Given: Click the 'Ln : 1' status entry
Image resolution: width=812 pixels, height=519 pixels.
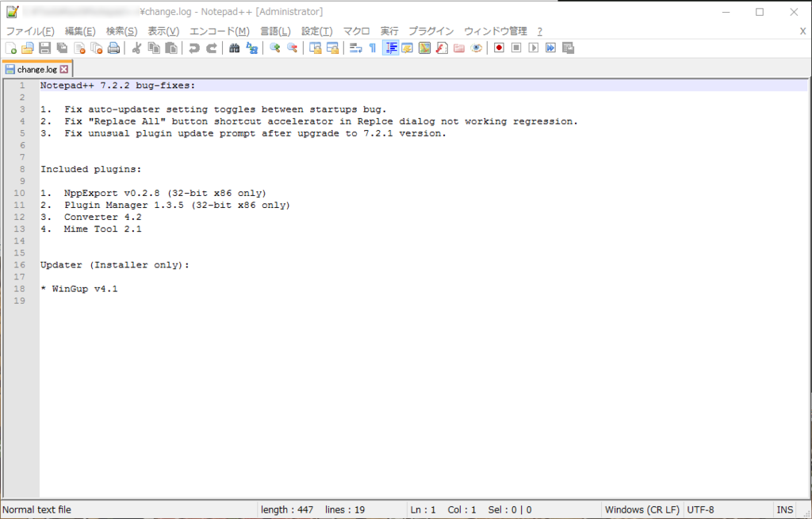Looking at the screenshot, I should [423, 509].
